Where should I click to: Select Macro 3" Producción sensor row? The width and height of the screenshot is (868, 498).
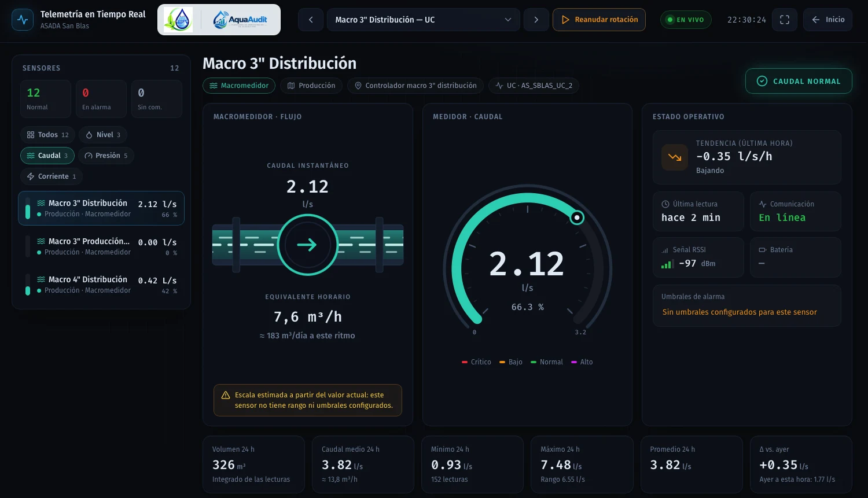coord(101,246)
